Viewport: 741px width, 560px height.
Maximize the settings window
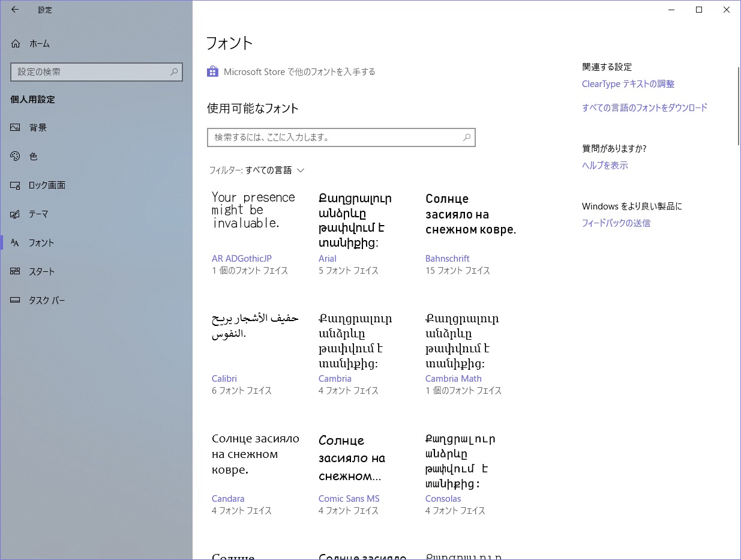click(699, 10)
